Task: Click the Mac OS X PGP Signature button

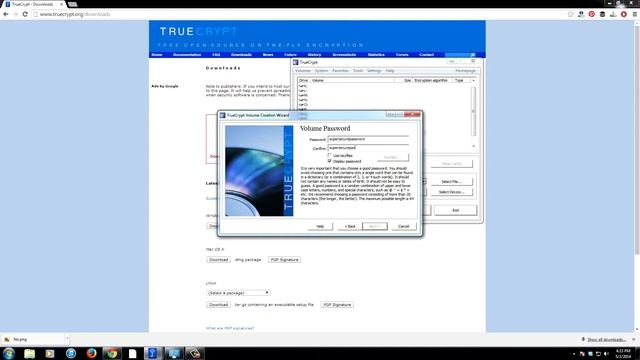Action: point(284,260)
